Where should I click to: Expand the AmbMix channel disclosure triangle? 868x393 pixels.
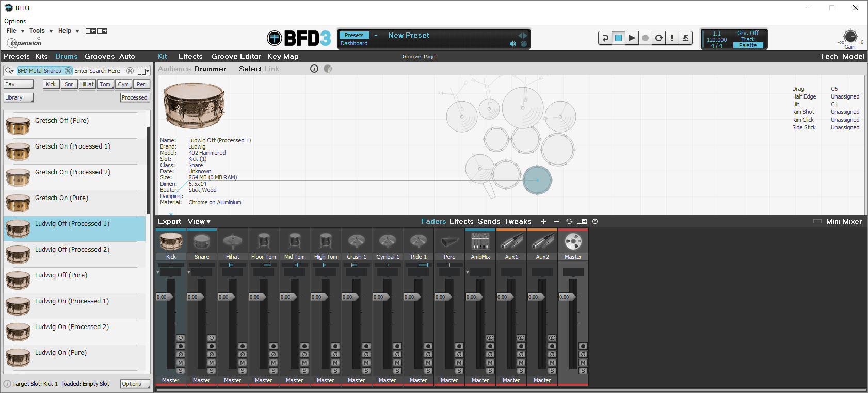[468, 272]
